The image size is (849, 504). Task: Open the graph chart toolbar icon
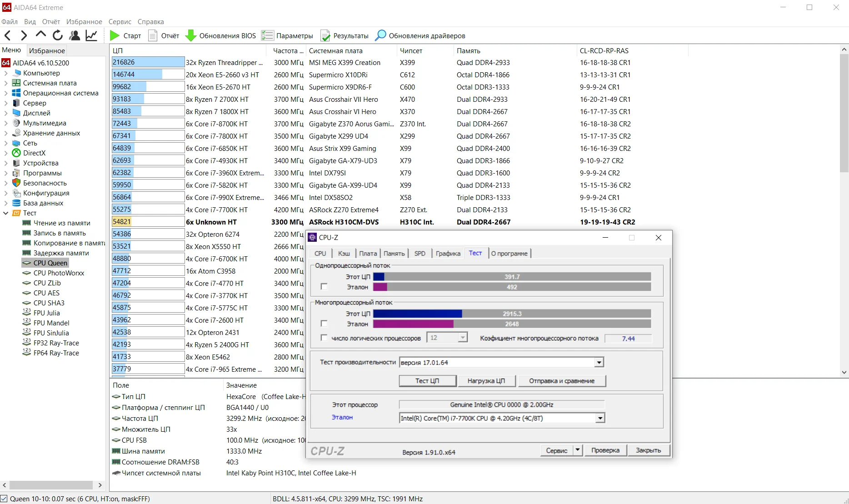[91, 35]
